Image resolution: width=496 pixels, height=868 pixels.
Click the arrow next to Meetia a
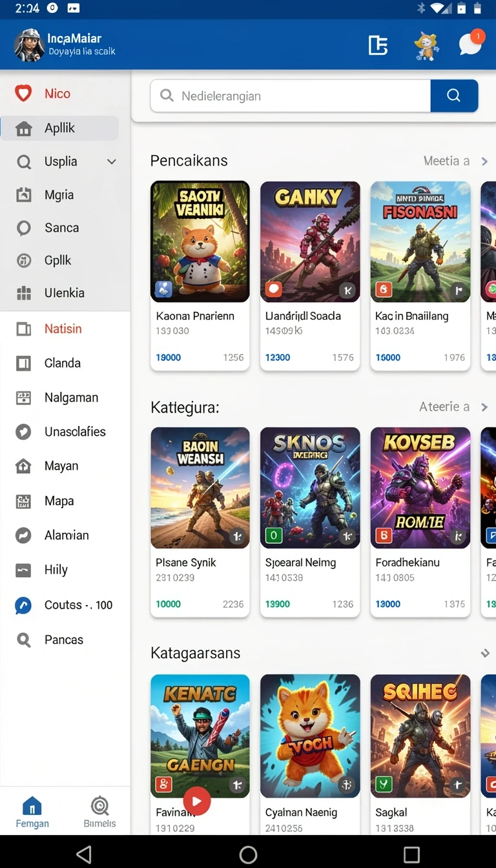tap(484, 161)
